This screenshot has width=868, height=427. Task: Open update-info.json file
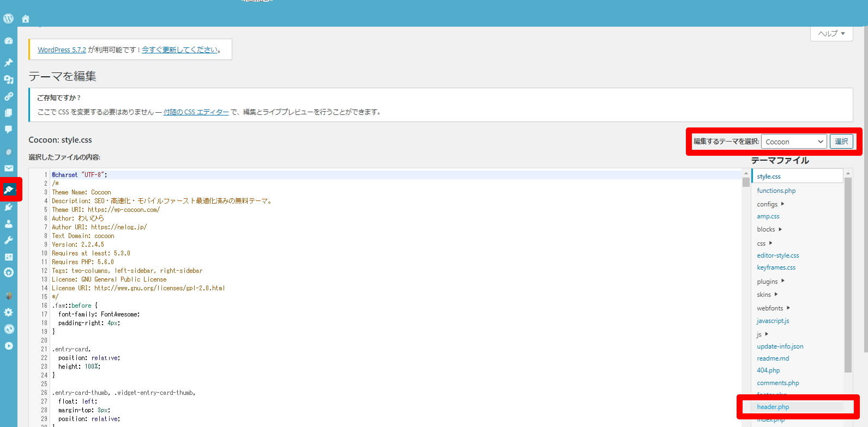[x=780, y=346]
